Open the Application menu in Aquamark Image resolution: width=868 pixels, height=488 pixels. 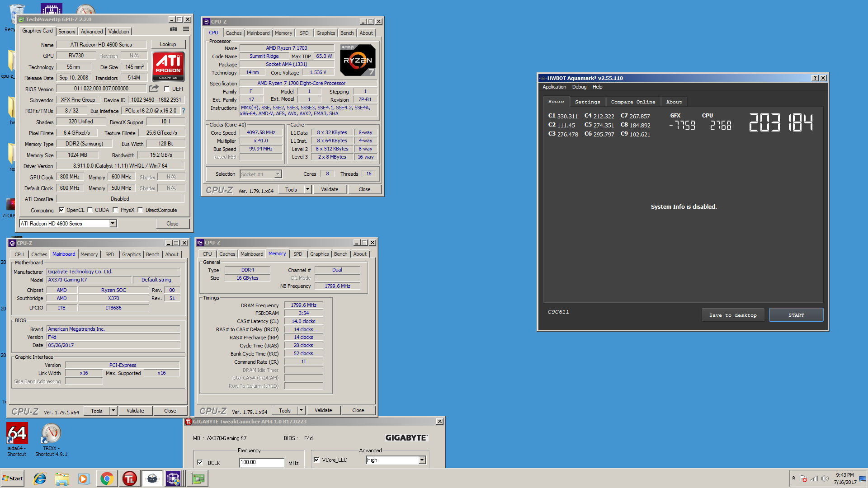click(x=554, y=87)
